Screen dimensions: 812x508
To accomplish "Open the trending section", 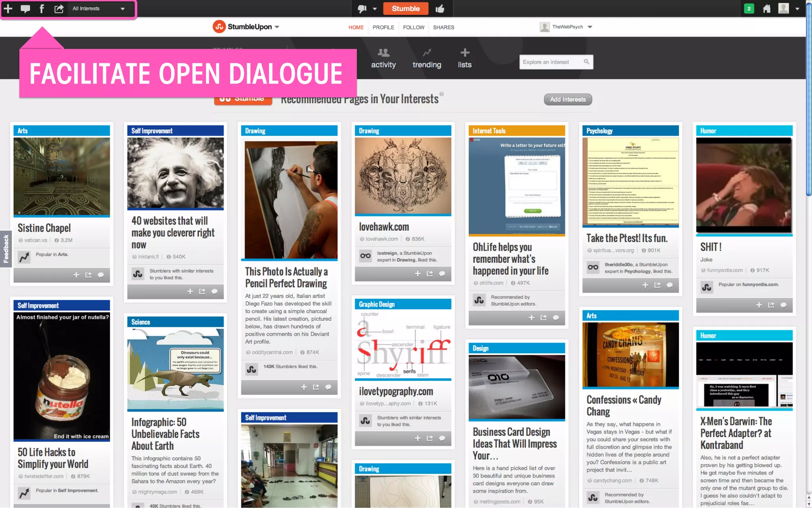I will (427, 58).
